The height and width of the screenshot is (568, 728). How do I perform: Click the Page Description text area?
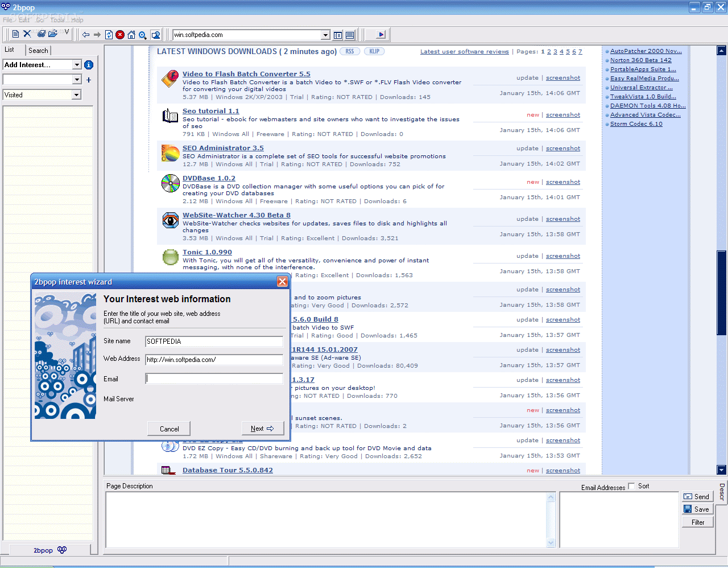click(x=326, y=520)
